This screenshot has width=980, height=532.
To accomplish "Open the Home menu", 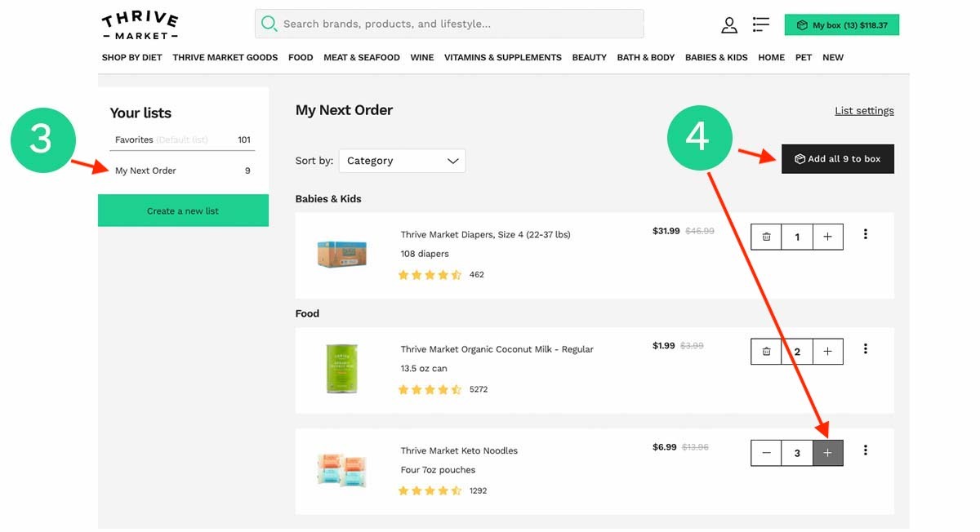I will pos(771,57).
